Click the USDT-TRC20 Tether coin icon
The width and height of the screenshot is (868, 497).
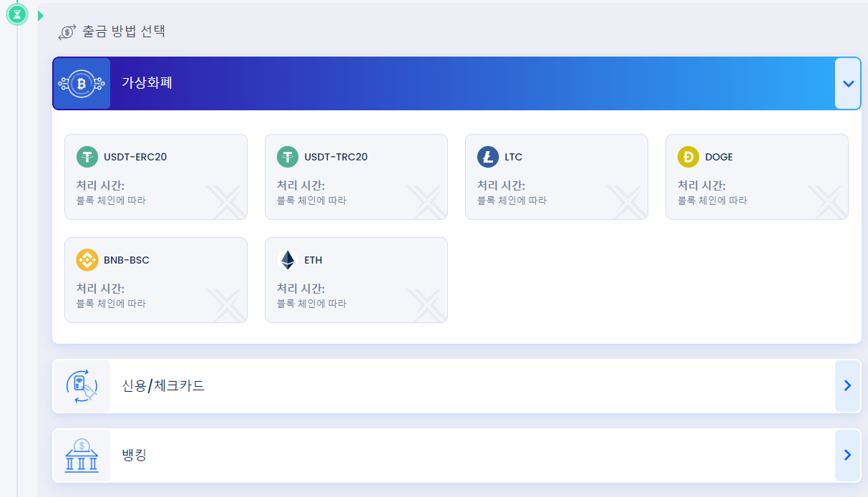pyautogui.click(x=288, y=157)
